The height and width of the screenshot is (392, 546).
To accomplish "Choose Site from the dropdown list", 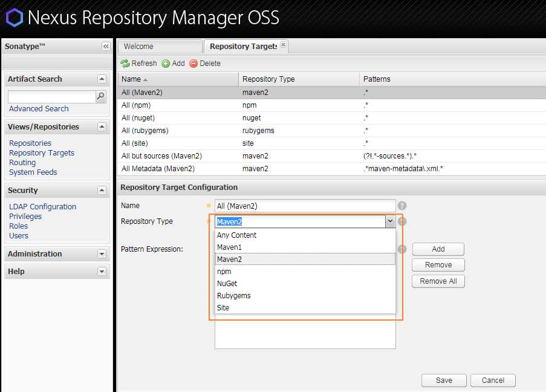I will pos(305,308).
